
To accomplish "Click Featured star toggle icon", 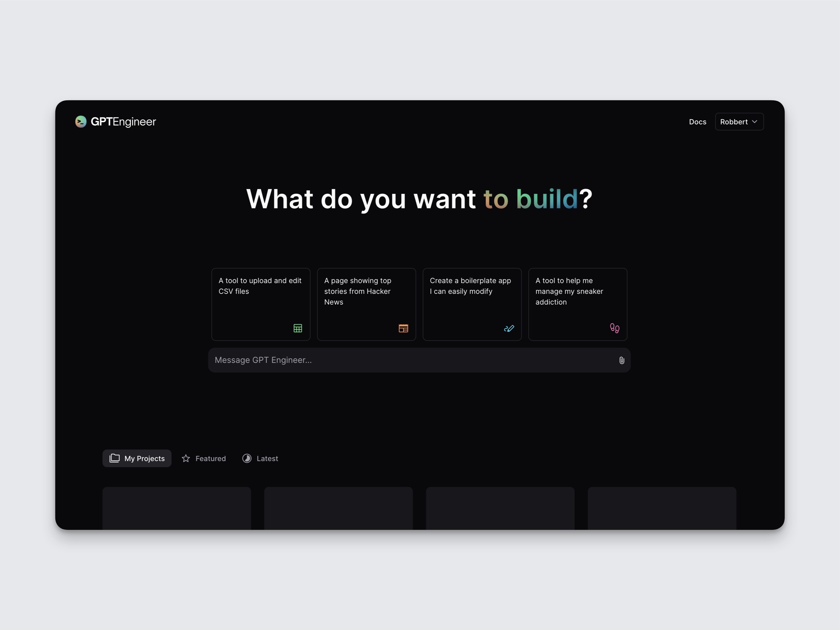I will click(x=186, y=458).
